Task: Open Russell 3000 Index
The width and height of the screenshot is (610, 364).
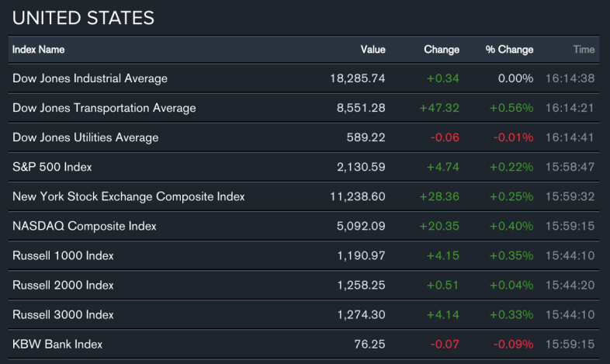Action: (x=63, y=315)
